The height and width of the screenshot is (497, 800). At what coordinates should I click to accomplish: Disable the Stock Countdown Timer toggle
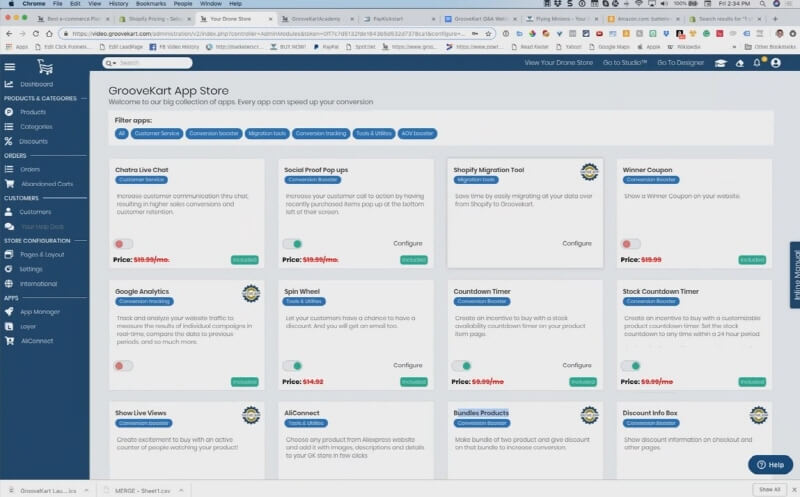tap(631, 366)
